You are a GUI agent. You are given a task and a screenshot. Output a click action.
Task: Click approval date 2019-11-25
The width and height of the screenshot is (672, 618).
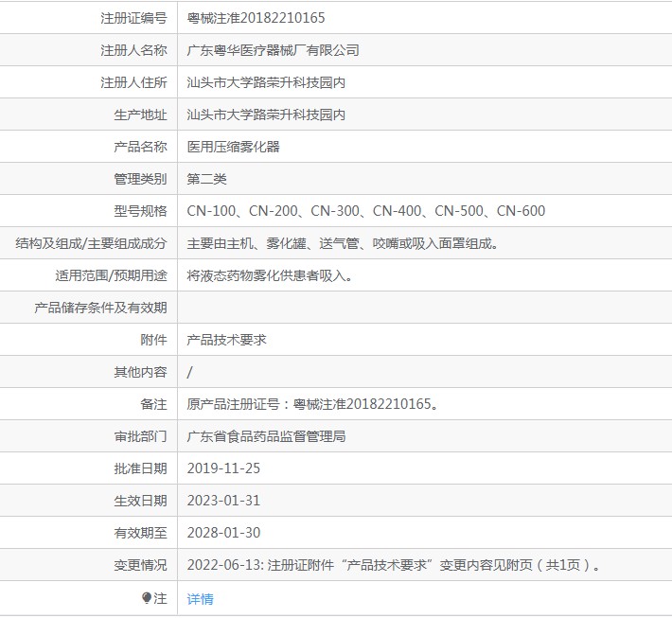click(x=223, y=468)
